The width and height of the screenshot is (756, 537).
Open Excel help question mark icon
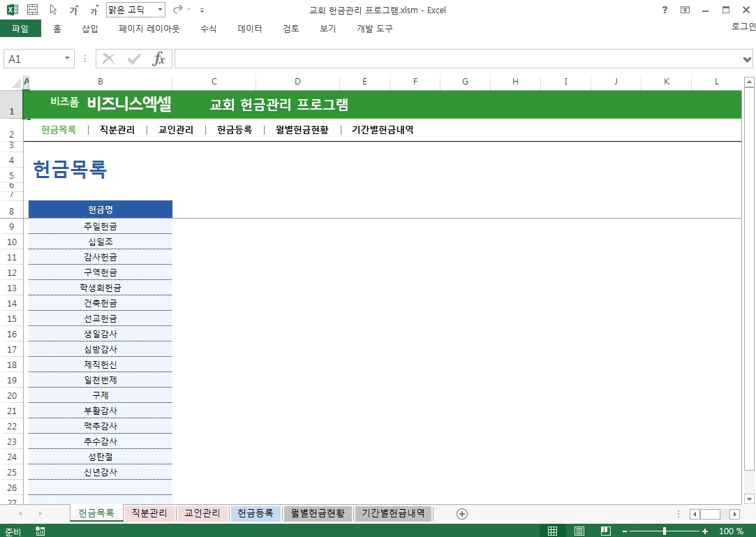665,10
